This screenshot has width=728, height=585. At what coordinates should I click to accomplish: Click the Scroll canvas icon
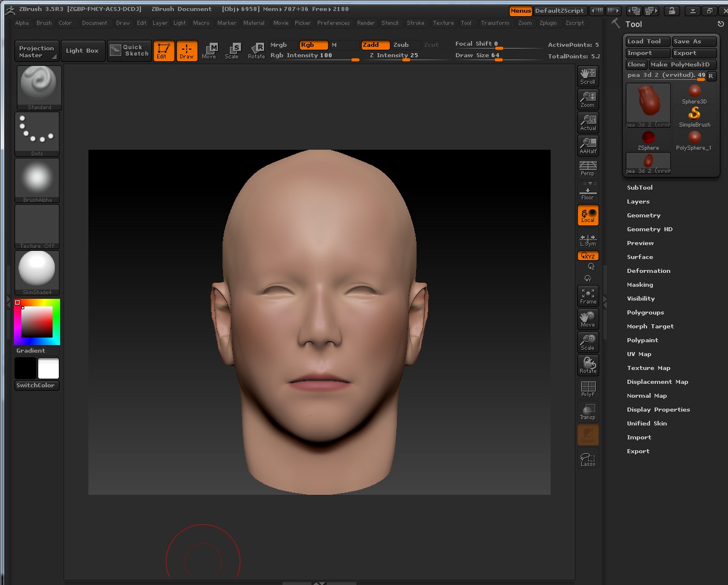pyautogui.click(x=588, y=76)
